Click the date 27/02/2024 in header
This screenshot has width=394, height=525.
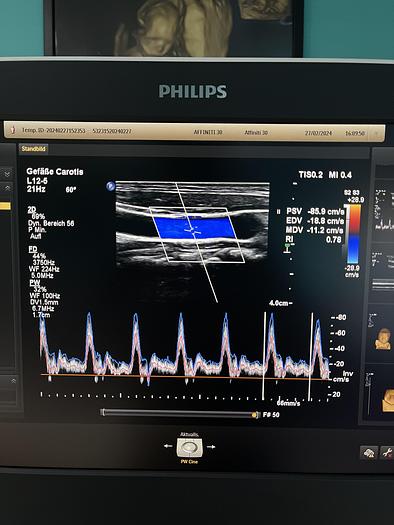pos(318,133)
